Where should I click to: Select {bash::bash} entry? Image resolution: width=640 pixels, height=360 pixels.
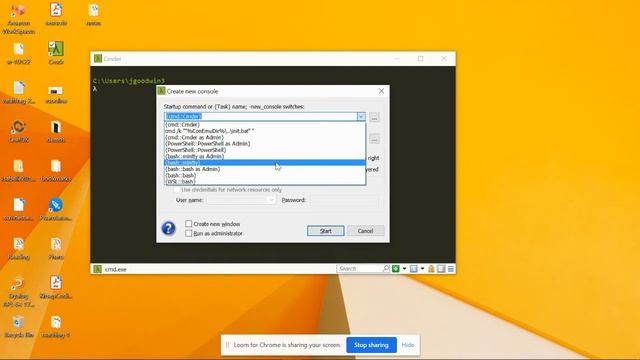point(265,175)
